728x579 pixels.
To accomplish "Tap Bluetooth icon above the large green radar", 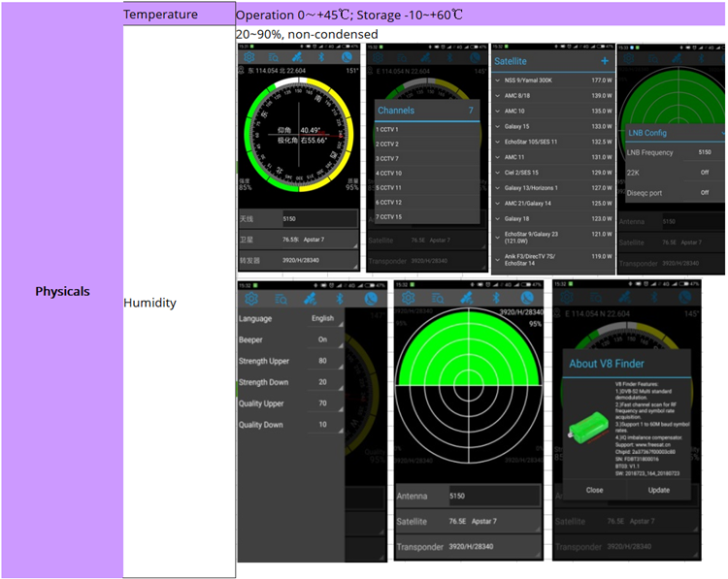I will [x=494, y=299].
